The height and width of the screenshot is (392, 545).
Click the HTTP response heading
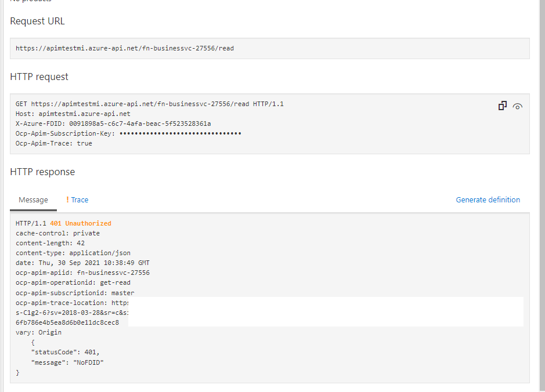[x=42, y=172]
